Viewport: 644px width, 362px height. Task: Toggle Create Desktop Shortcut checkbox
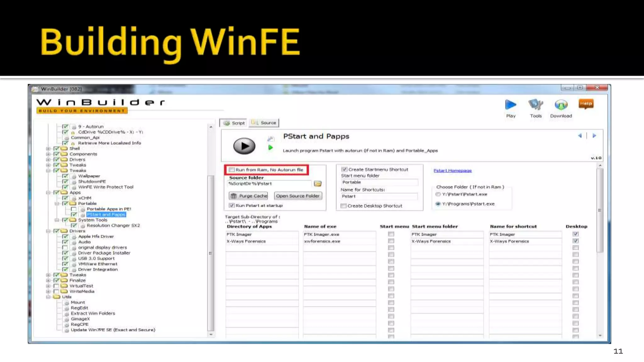click(x=344, y=206)
